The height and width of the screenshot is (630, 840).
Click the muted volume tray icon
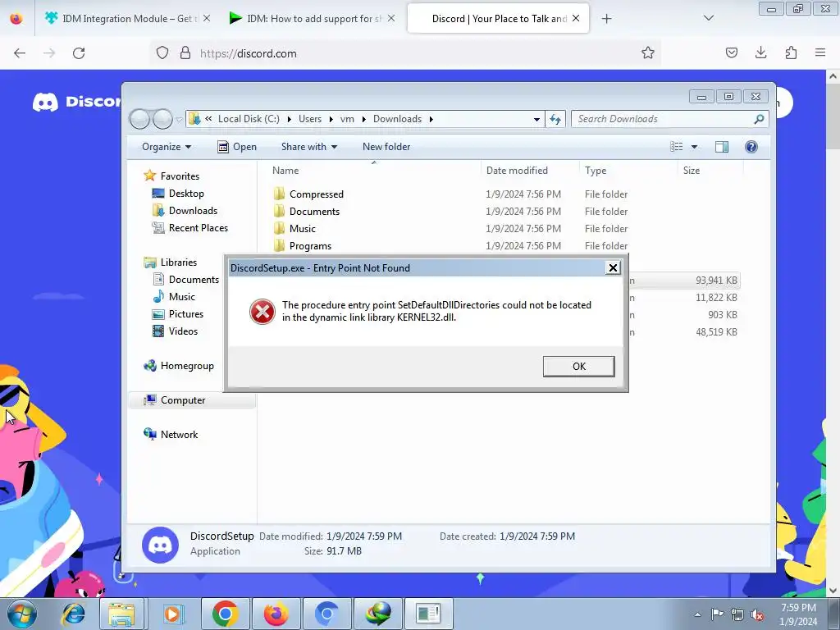click(x=757, y=614)
